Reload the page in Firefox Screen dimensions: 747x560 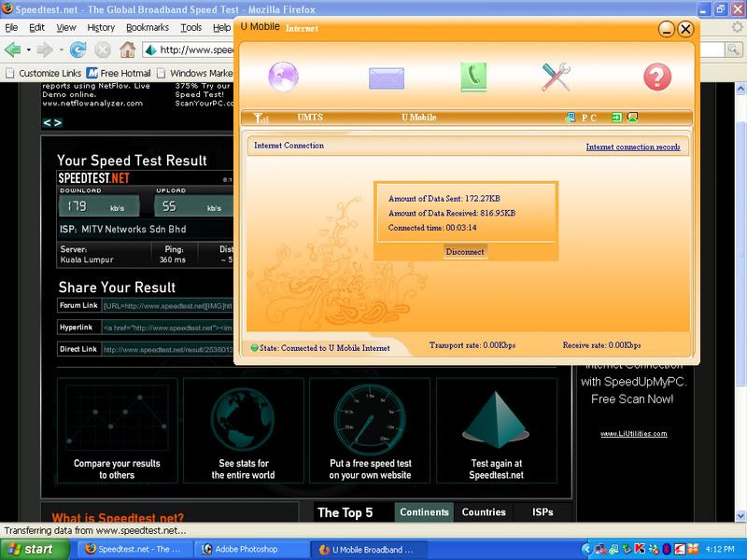(x=78, y=49)
